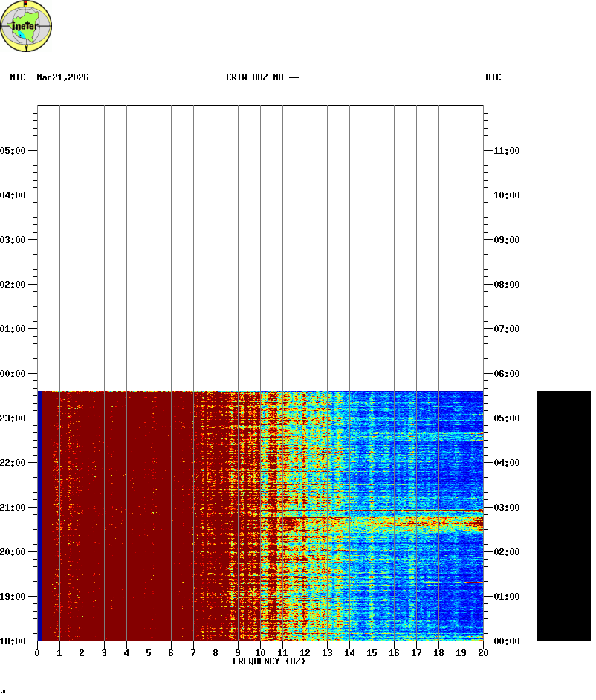This screenshot has width=596, height=700.
Task: Click the 05:00 label on left axis
Action: (x=13, y=151)
